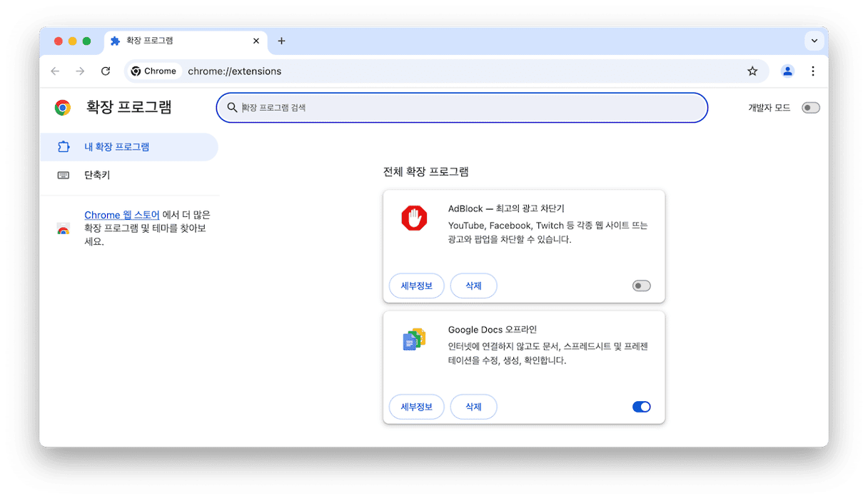The image size is (868, 499).
Task: Click the 전체 확장 프로그램 heading
Action: pyautogui.click(x=426, y=171)
